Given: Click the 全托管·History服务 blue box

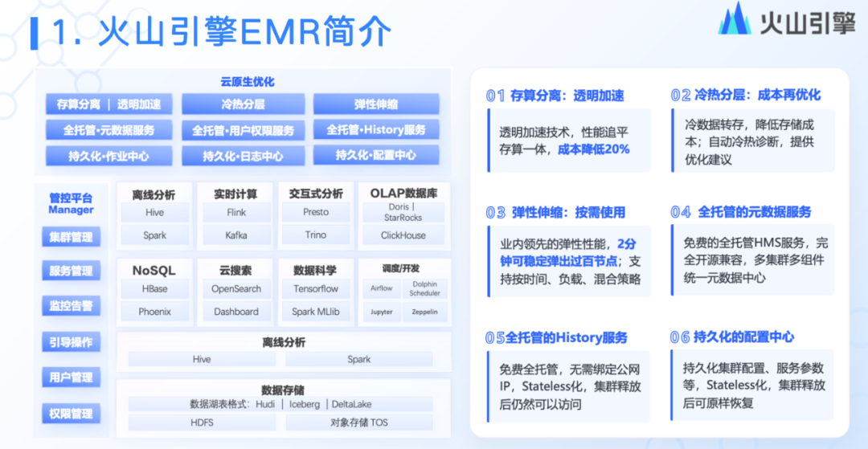Looking at the screenshot, I should [376, 130].
